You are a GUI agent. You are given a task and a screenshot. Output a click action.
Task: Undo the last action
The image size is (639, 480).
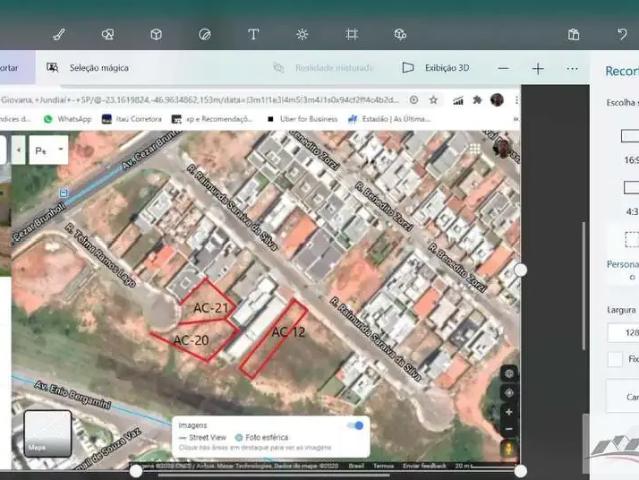click(622, 35)
